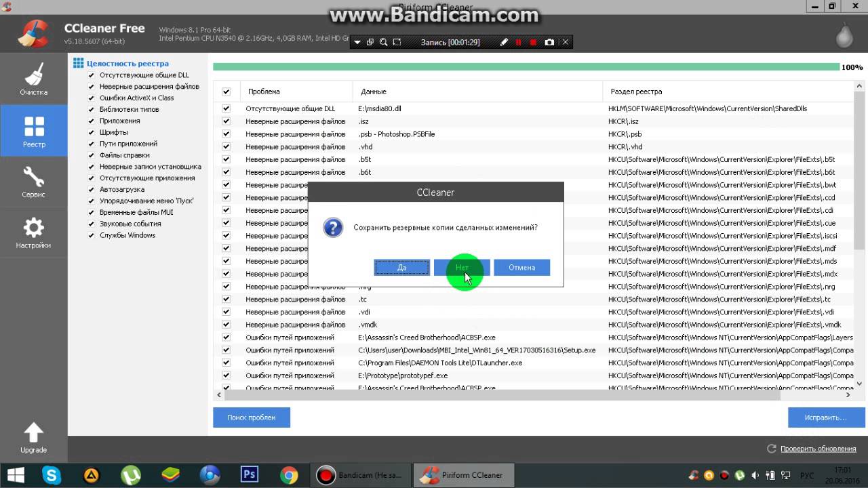Open the Windows Start button

tap(15, 474)
